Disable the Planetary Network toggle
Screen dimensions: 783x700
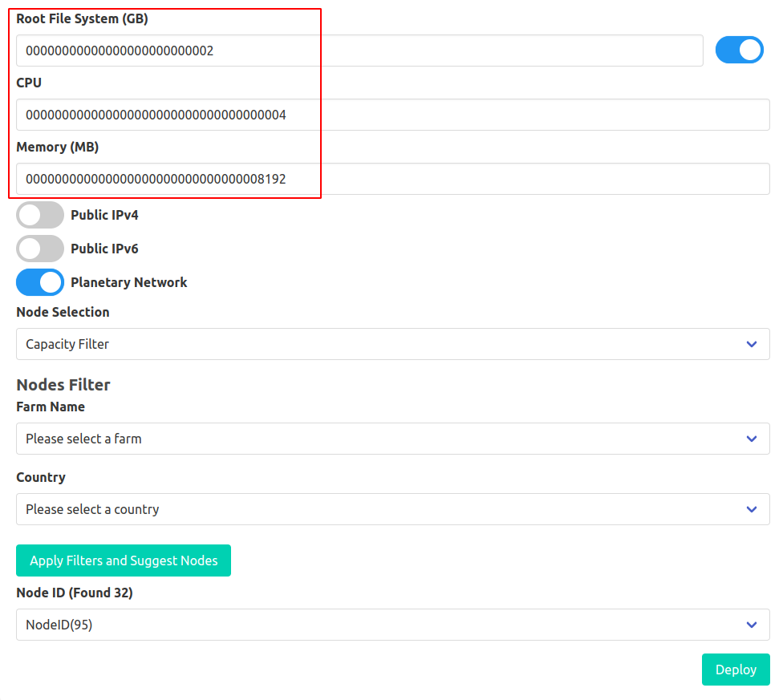[40, 282]
